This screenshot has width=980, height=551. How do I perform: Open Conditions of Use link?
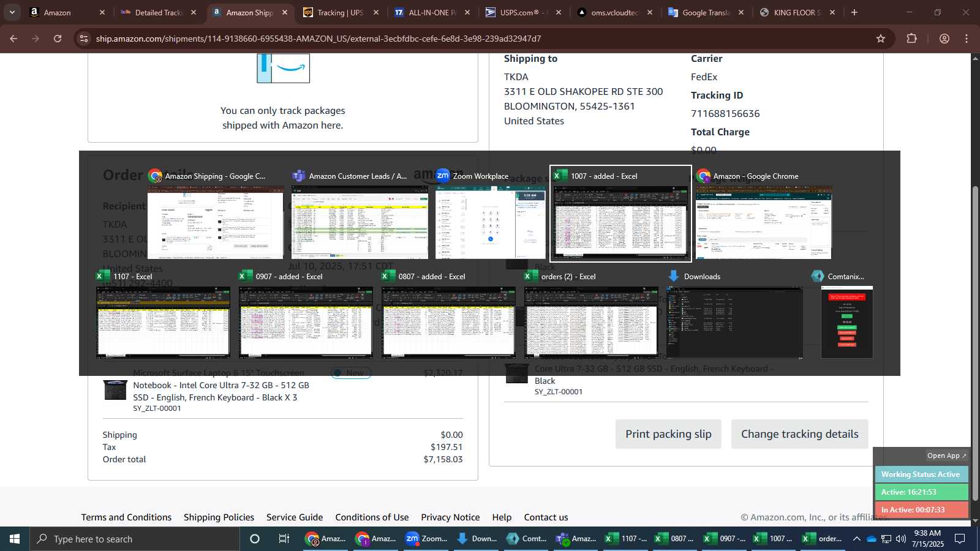coord(372,517)
